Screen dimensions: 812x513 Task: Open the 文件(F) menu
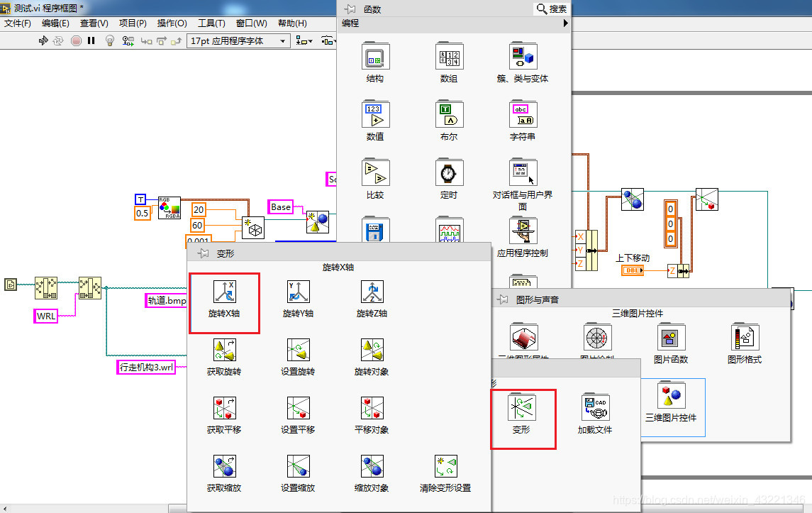tap(18, 23)
